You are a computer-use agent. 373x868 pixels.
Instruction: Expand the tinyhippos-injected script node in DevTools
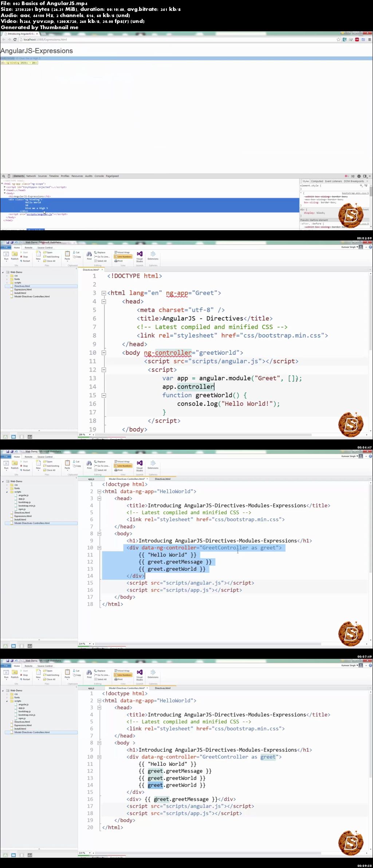pyautogui.click(x=5, y=187)
